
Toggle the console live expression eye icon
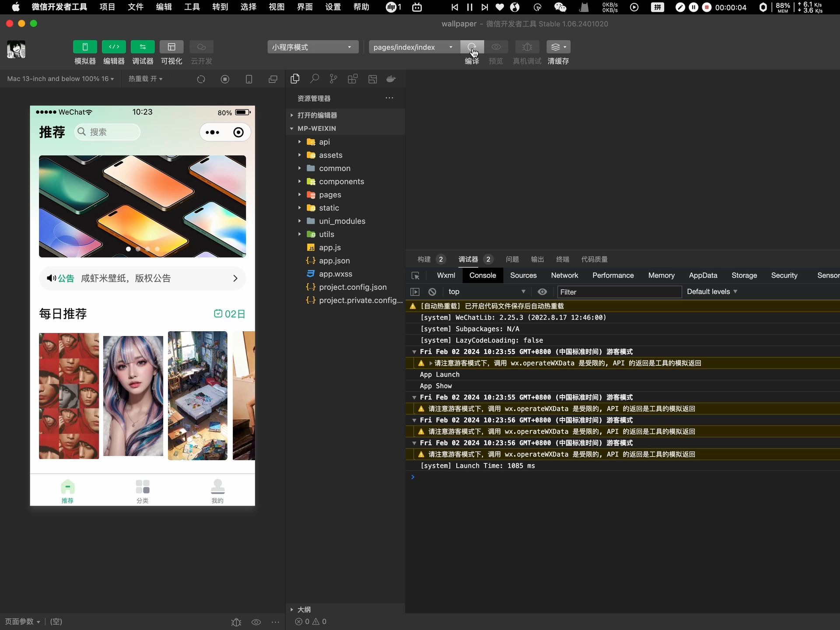[542, 292]
